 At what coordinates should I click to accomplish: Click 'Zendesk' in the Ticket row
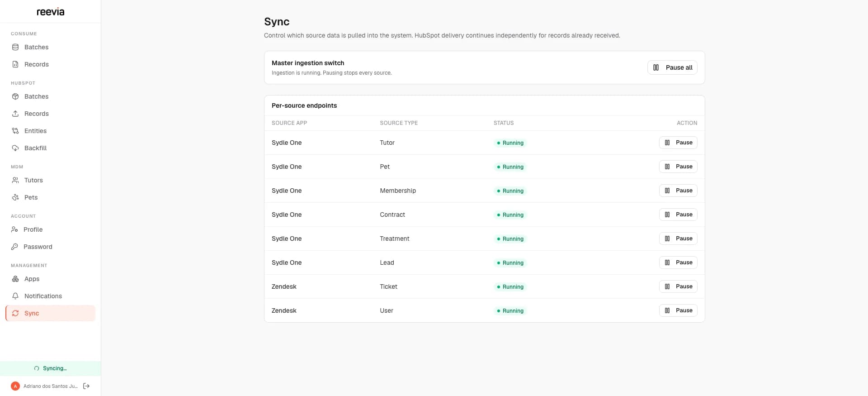[x=284, y=286]
